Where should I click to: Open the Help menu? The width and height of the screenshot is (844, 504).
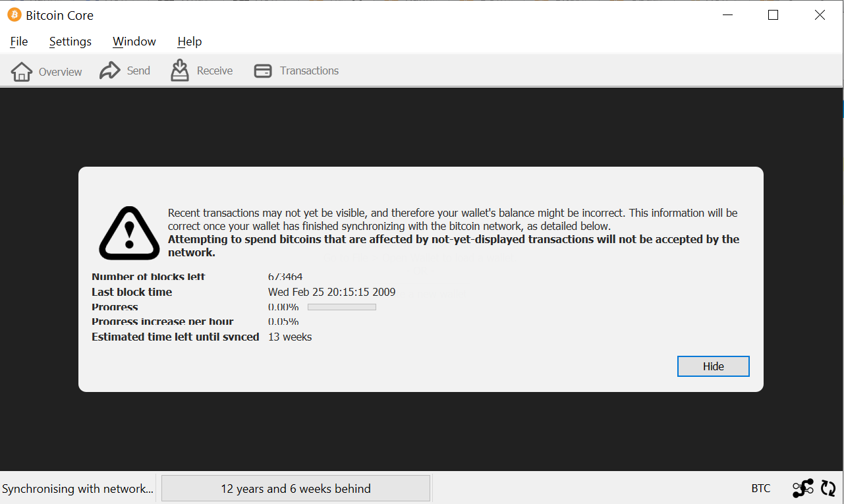pyautogui.click(x=190, y=42)
